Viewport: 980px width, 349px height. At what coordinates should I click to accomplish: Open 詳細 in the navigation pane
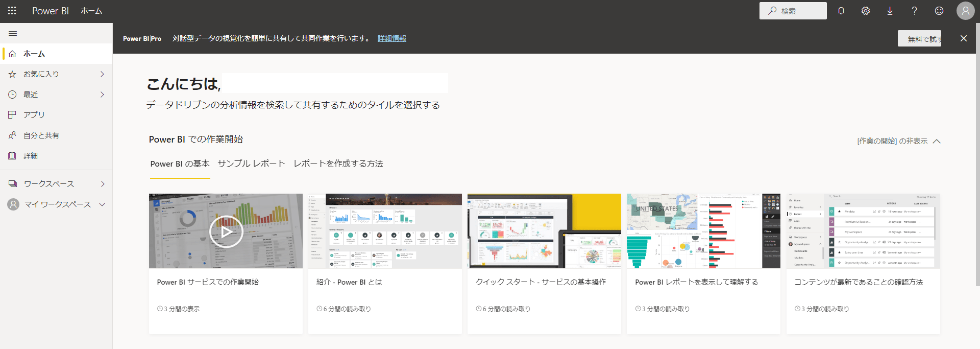(x=56, y=156)
